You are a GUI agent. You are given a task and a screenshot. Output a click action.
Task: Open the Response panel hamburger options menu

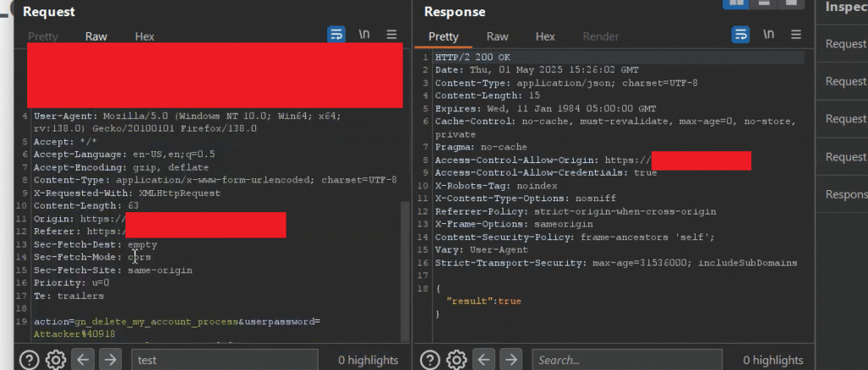point(796,35)
